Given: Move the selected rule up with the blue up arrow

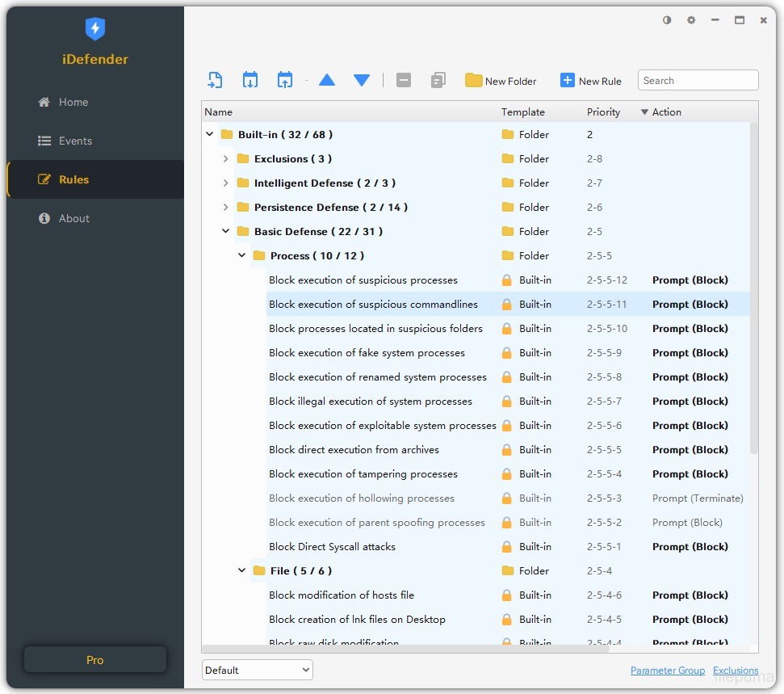Looking at the screenshot, I should click(x=327, y=80).
